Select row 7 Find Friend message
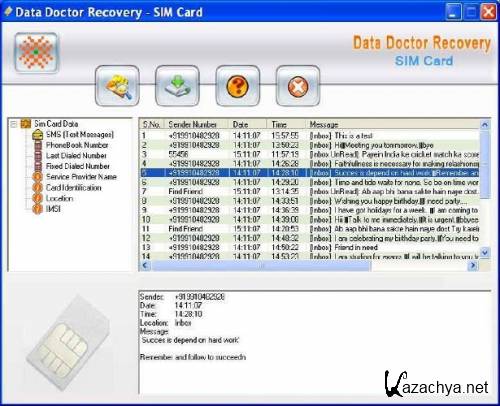This screenshot has height=406, width=500. click(x=310, y=191)
